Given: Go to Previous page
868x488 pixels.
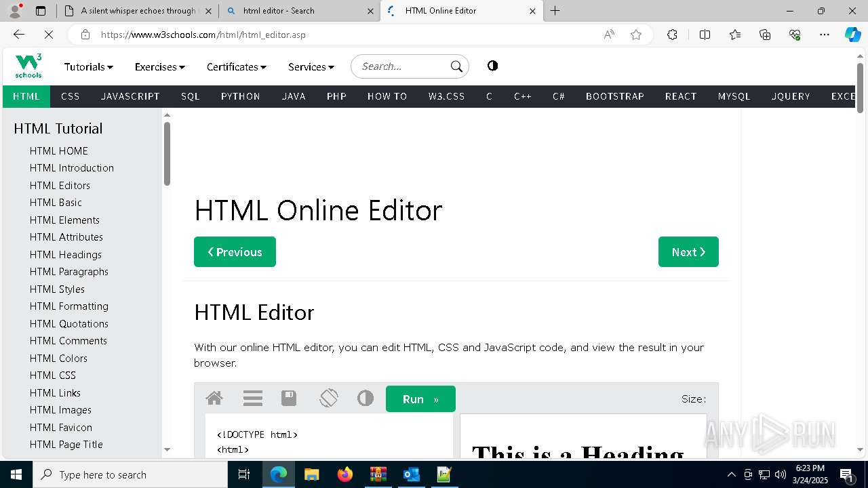Looking at the screenshot, I should click(235, 252).
